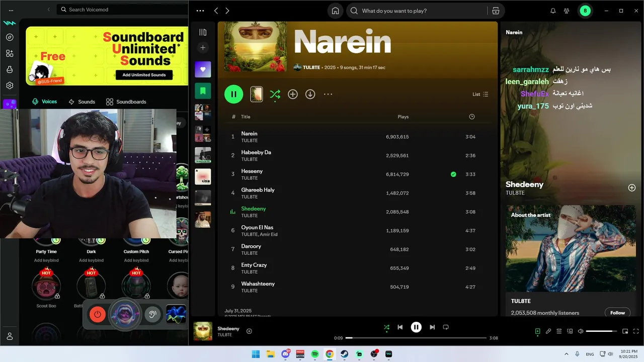
Task: Mute Spotify with the speaker icon
Action: coord(581,331)
